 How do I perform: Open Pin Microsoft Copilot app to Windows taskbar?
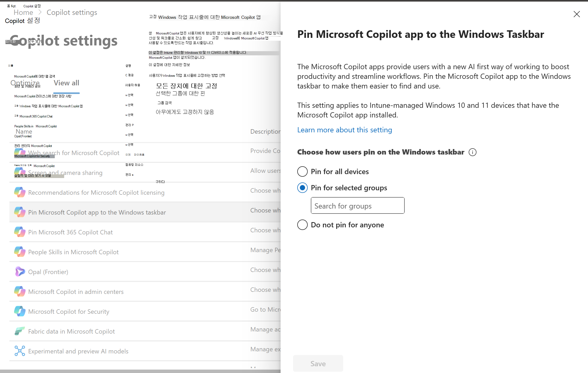tap(97, 212)
